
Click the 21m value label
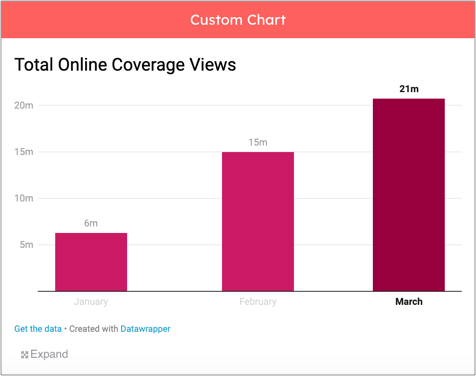[x=409, y=89]
